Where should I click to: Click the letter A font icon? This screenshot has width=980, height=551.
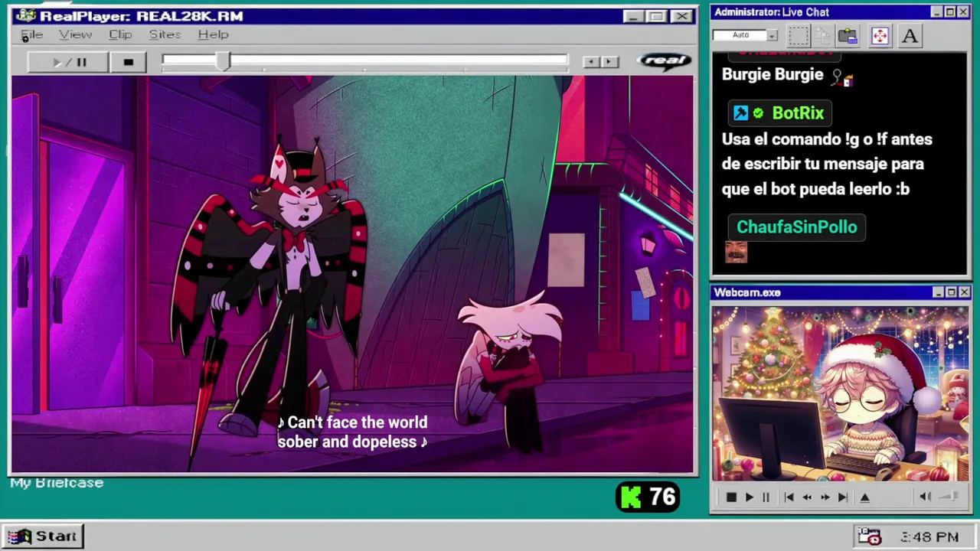(910, 36)
